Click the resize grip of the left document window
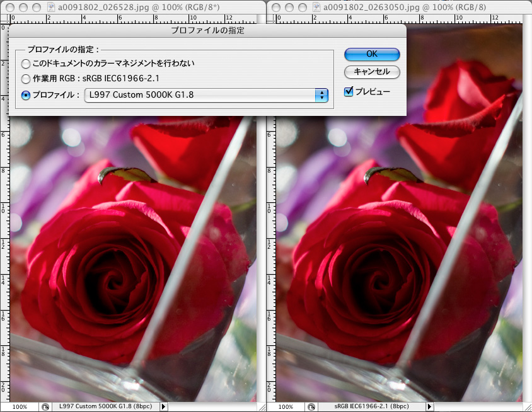 click(262, 407)
